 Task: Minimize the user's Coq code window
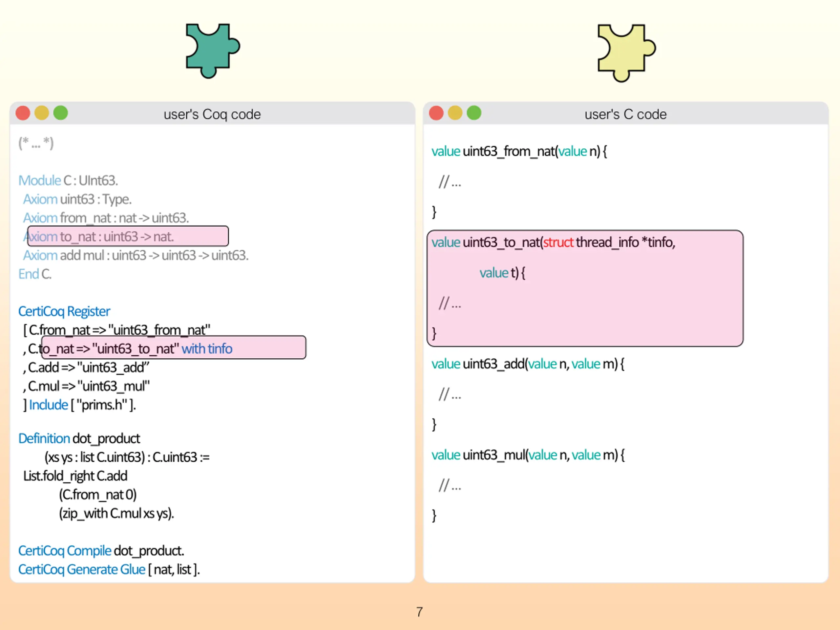coord(42,113)
